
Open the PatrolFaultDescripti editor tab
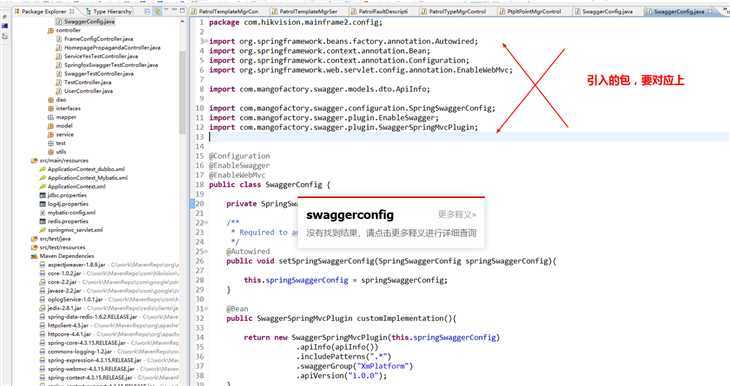[x=379, y=11]
